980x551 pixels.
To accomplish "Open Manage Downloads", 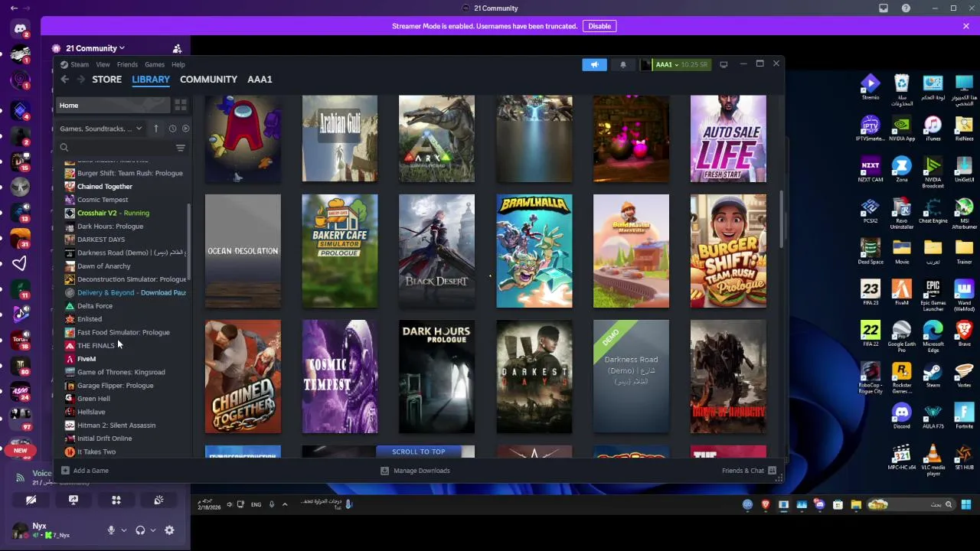I will (x=415, y=471).
